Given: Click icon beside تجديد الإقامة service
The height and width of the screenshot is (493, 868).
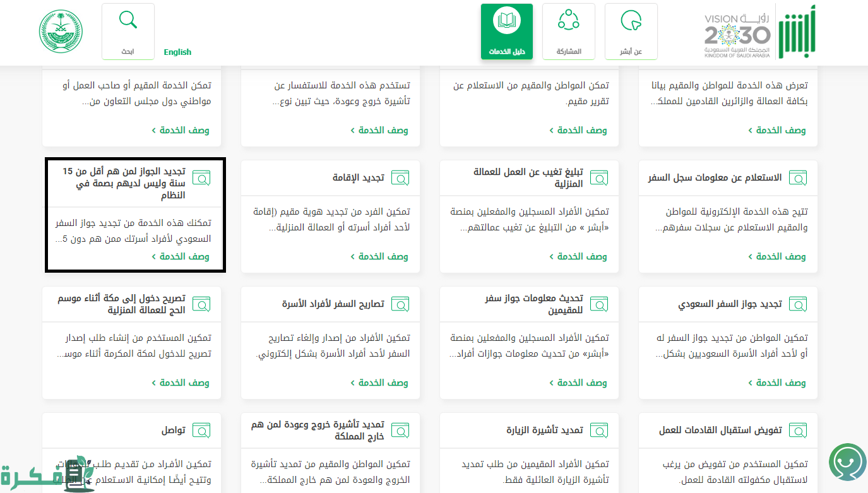Looking at the screenshot, I should (400, 178).
